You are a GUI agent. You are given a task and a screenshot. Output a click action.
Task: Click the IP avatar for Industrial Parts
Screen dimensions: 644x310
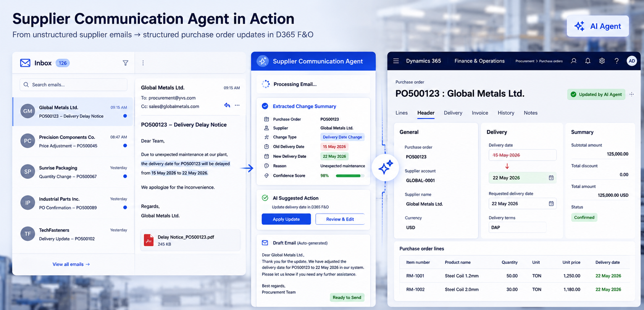(27, 203)
